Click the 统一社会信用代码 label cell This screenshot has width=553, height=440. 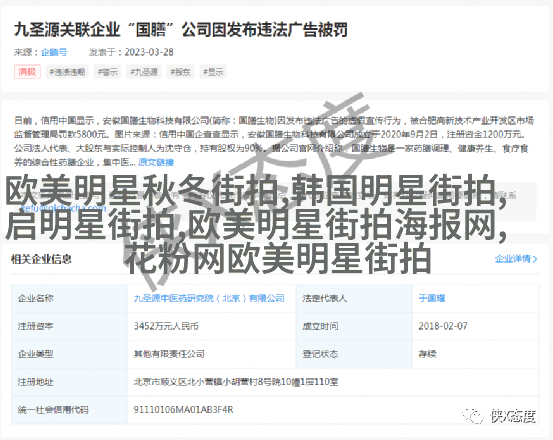69,410
